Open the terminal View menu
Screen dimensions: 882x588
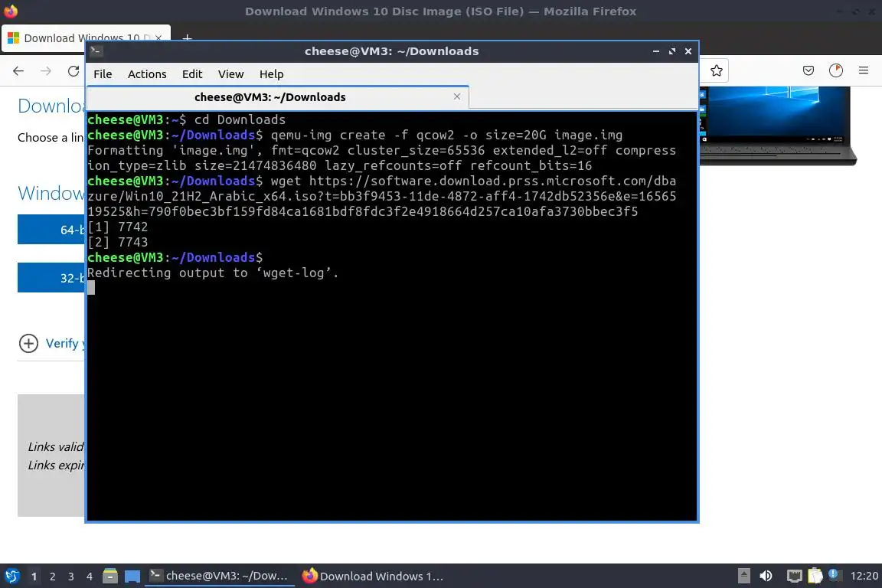(x=230, y=74)
